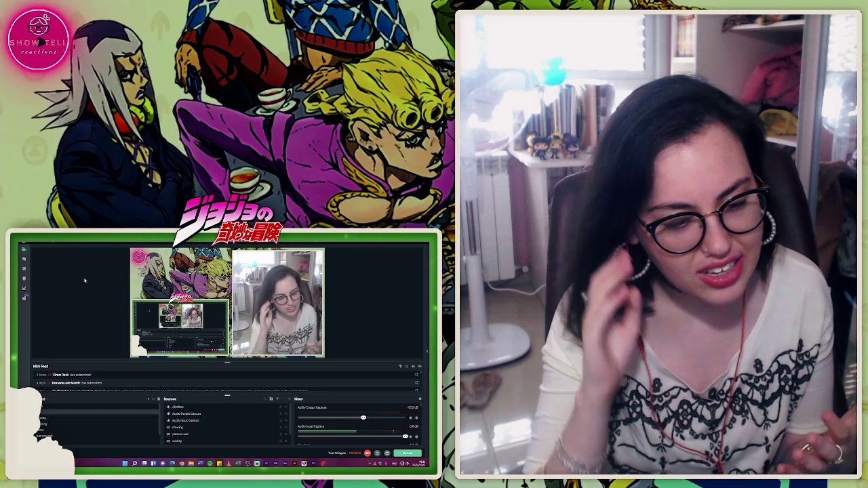Click the red REC record button
The width and height of the screenshot is (868, 488).
click(x=367, y=453)
